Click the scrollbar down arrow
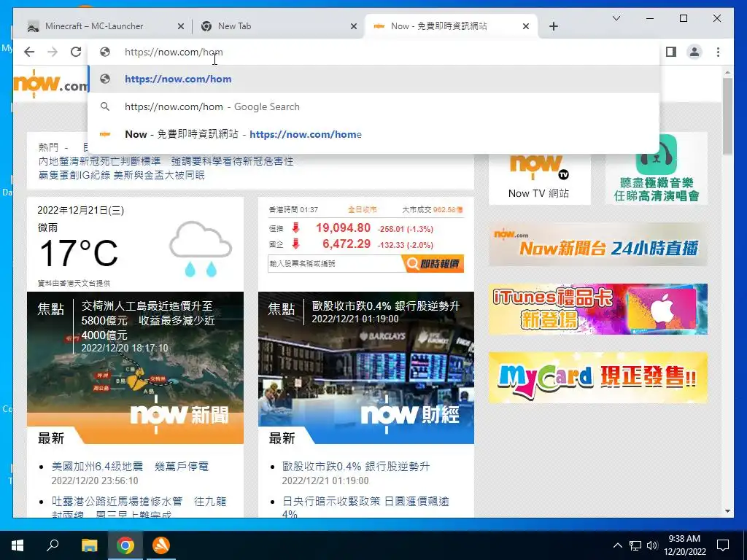Screen dimensions: 747x560 pos(727,511)
